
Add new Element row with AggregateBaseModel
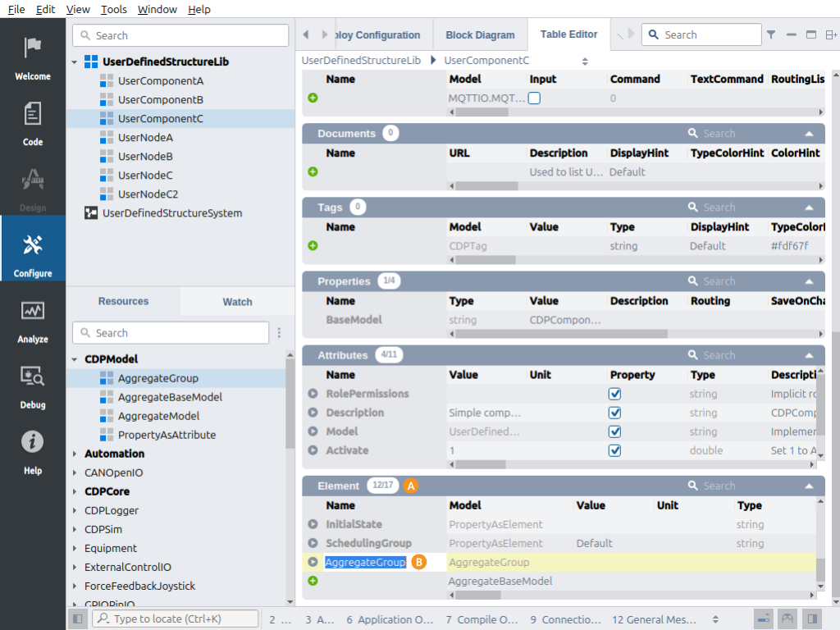point(313,582)
